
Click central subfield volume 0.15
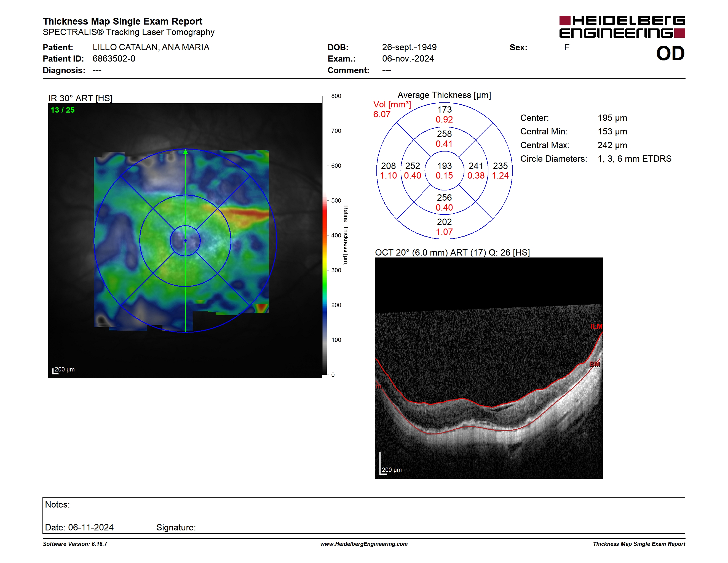[444, 176]
